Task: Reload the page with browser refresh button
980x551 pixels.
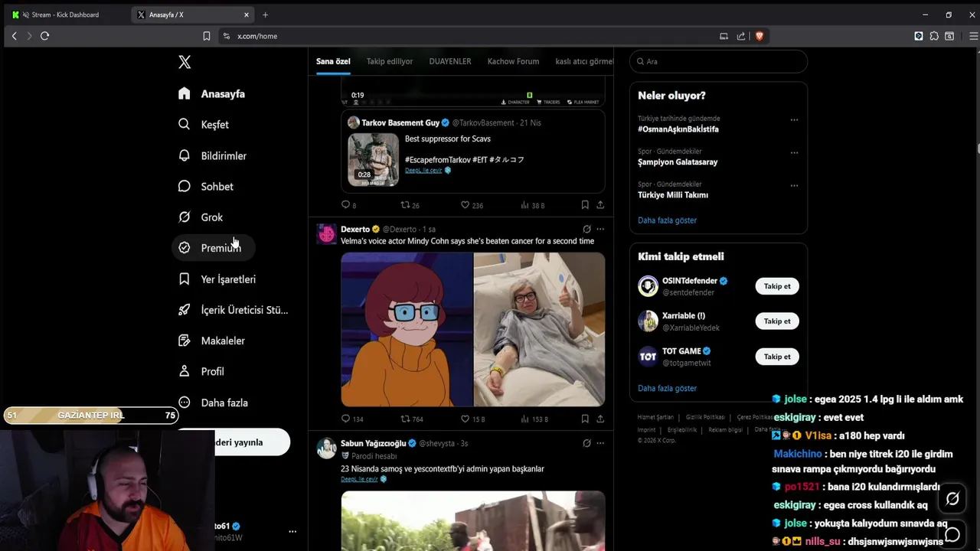Action: 44,36
